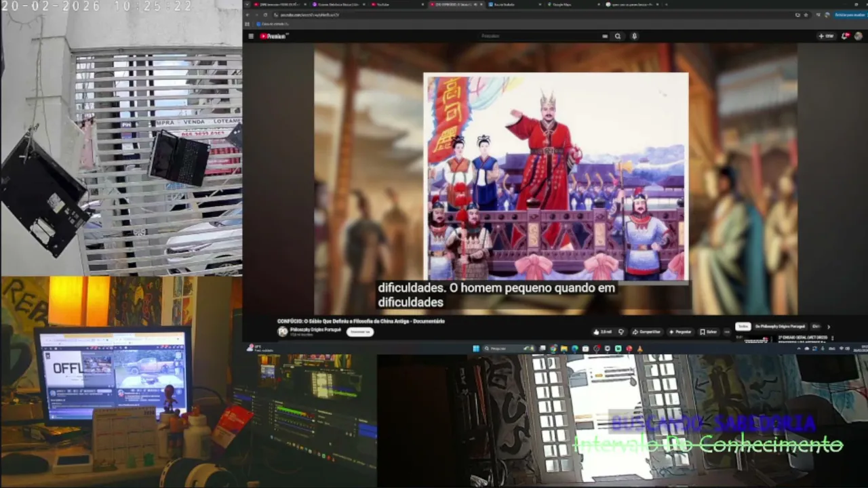Screen dimensions: 868x488
Task: Open Task View on the taskbar
Action: click(542, 349)
